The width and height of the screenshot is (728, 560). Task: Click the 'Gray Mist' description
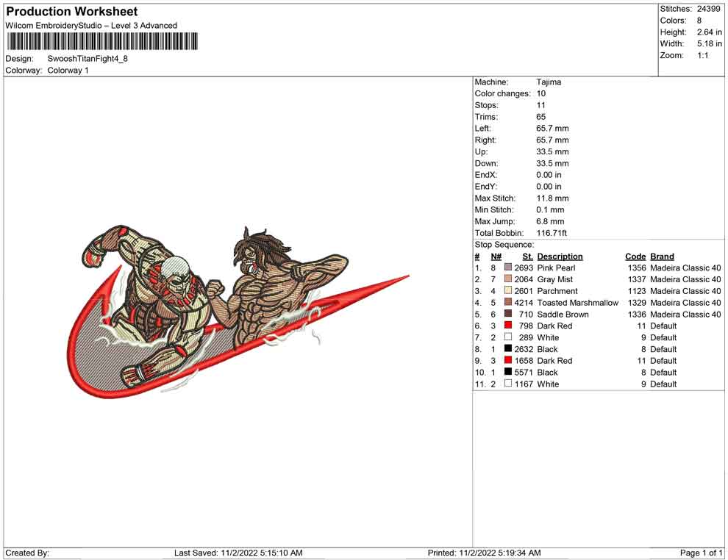pyautogui.click(x=554, y=279)
